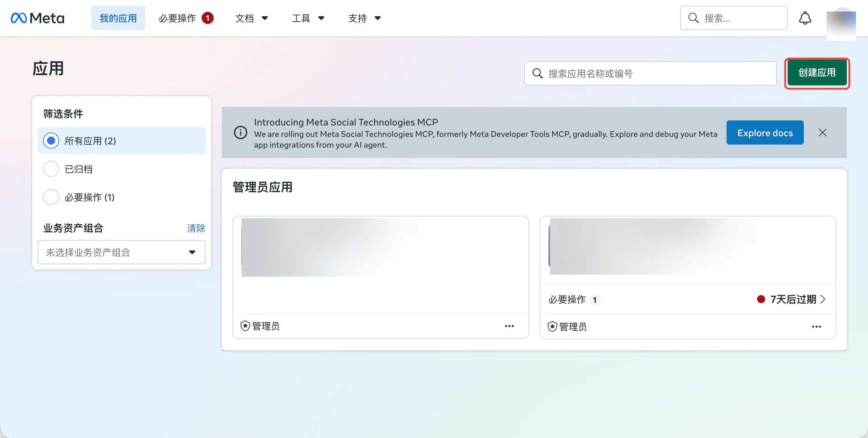This screenshot has width=868, height=438.
Task: Click the red badge on 必要操作
Action: [208, 18]
